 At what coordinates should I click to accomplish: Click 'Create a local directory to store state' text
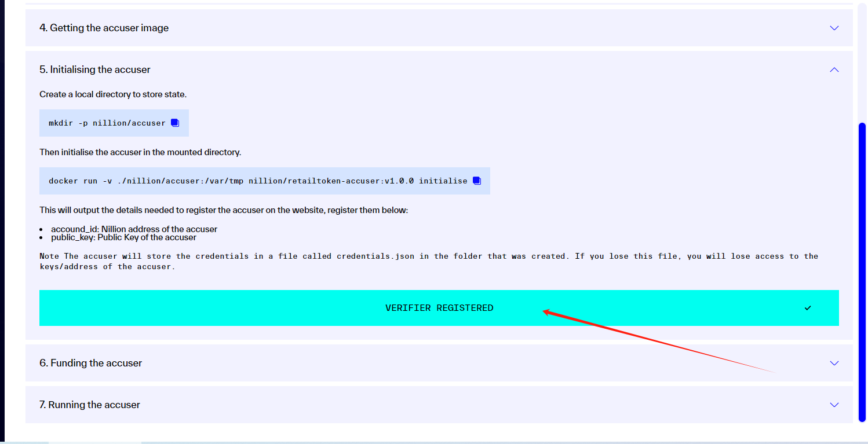(112, 94)
